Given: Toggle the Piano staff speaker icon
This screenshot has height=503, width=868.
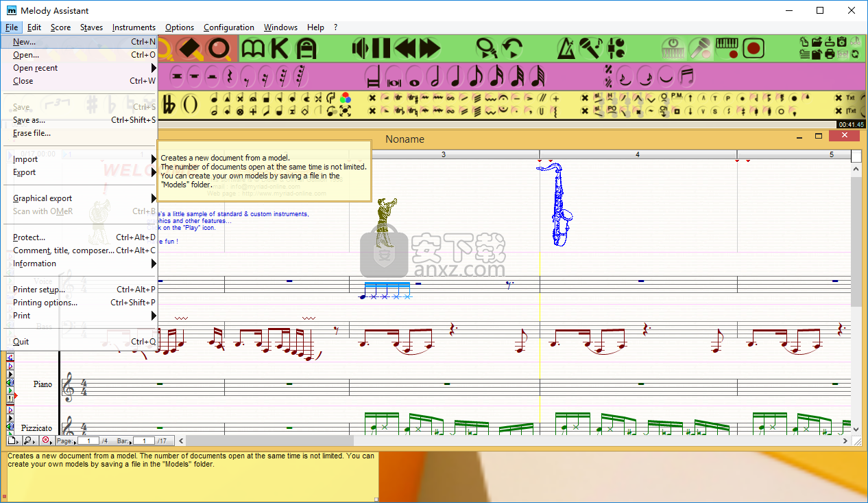Looking at the screenshot, I should (x=10, y=382).
